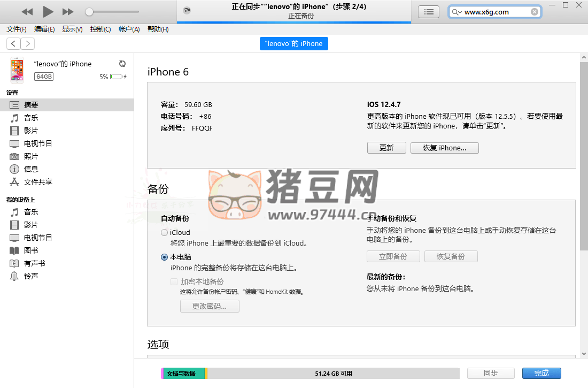This screenshot has height=388, width=588.
Task: Click the 更新 update button
Action: [386, 148]
